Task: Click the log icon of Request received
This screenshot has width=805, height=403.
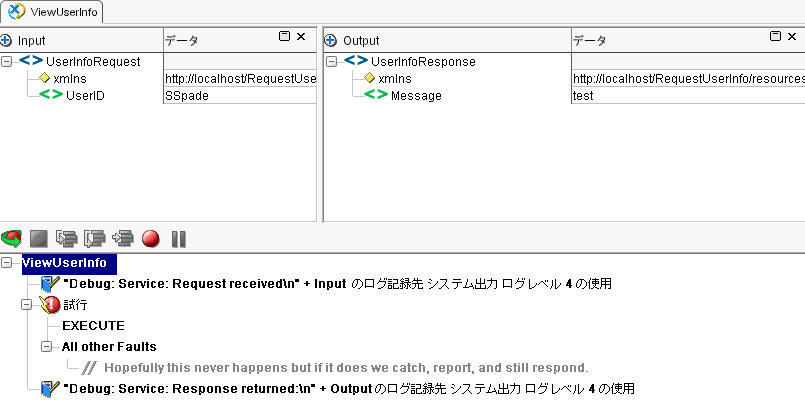Action: tap(51, 283)
